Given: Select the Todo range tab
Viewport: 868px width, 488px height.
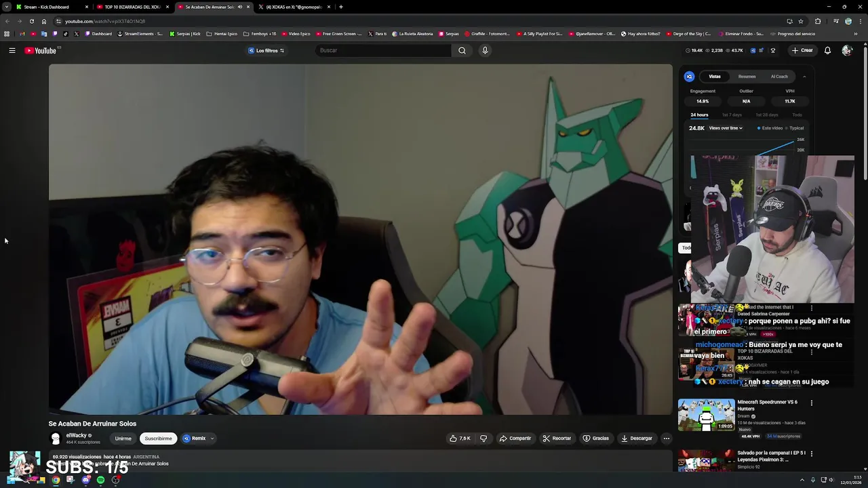Looking at the screenshot, I should click(x=797, y=115).
